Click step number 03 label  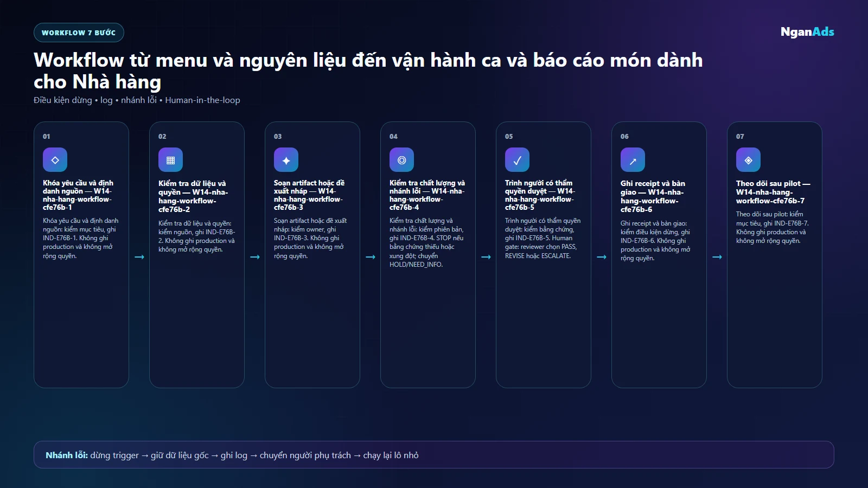pyautogui.click(x=278, y=136)
